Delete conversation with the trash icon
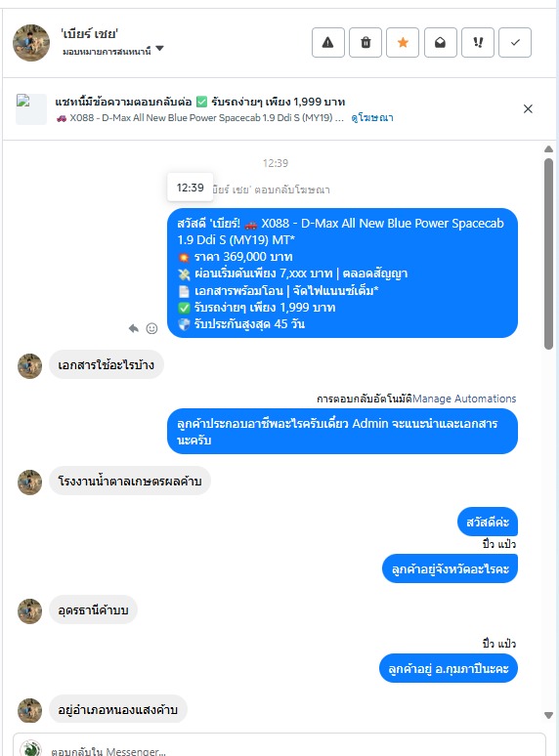The height and width of the screenshot is (756, 559). [x=365, y=43]
